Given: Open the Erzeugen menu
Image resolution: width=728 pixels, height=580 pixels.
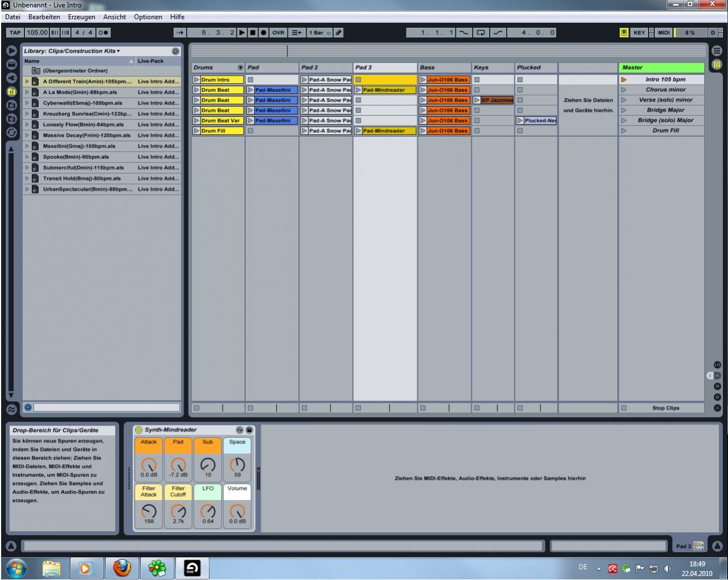Looking at the screenshot, I should click(x=82, y=17).
